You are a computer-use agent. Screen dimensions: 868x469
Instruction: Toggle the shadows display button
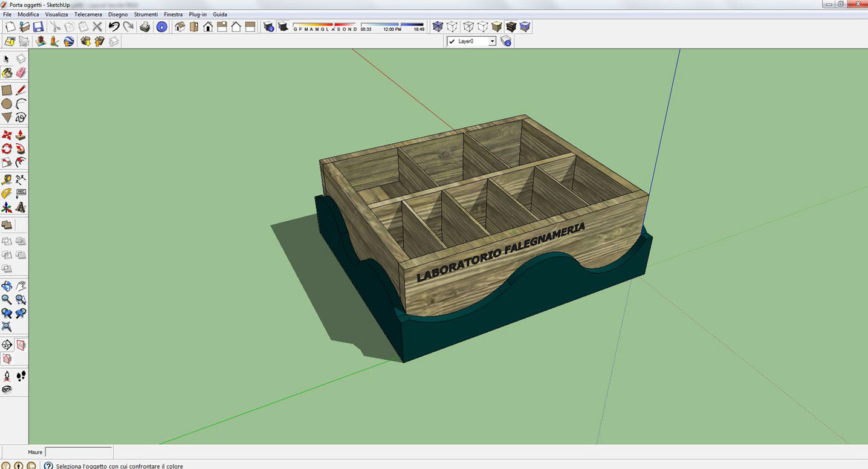(x=282, y=27)
